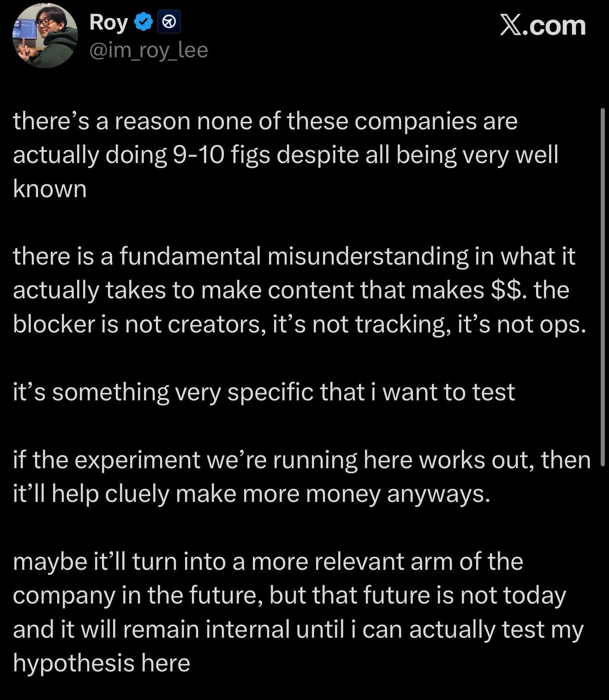
Task: Click the vertical scrollbar on the right
Action: pos(602,286)
